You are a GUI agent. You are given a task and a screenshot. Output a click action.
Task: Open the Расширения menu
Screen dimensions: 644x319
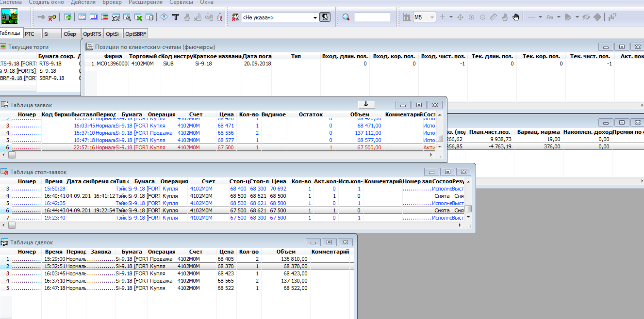[146, 2]
